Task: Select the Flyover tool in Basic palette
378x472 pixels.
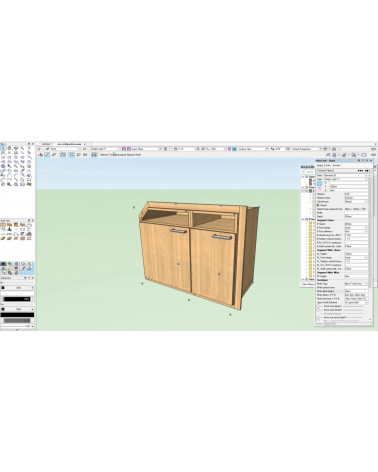Action: point(16,148)
